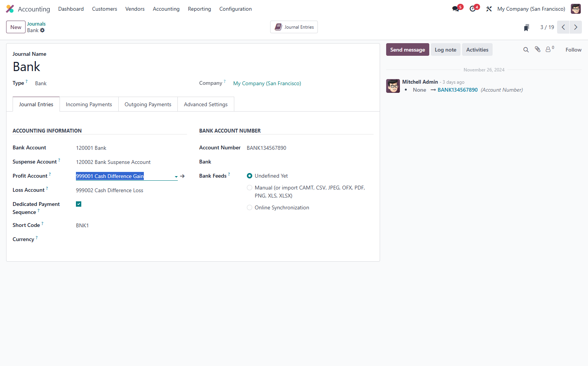Expand the Profit Account dropdown arrow
The width and height of the screenshot is (588, 366).
pyautogui.click(x=176, y=177)
